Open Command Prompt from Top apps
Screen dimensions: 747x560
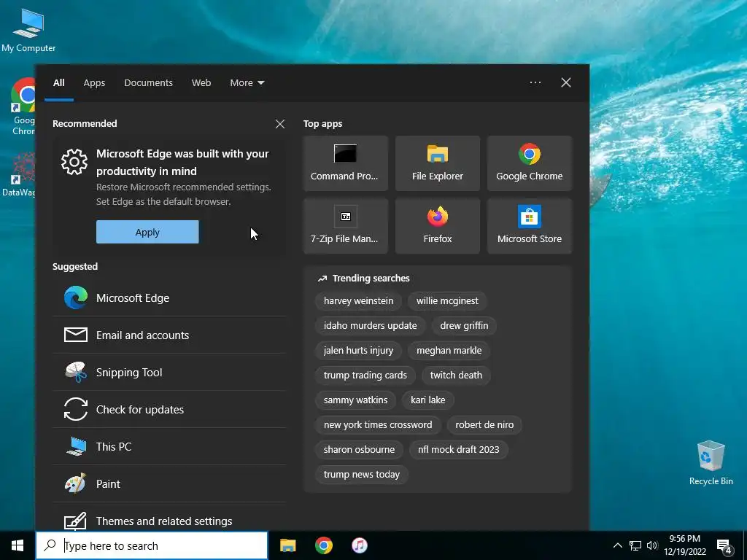coord(345,163)
